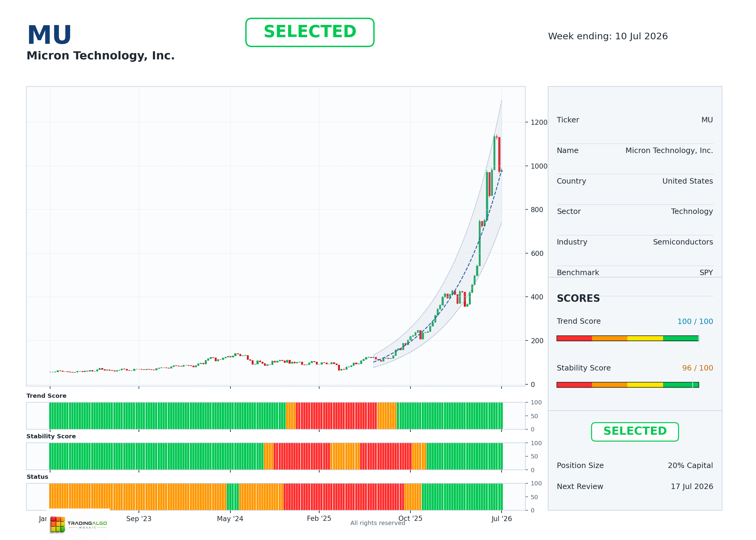Click the May '24 date axis label
Image resolution: width=756 pixels, height=540 pixels.
[230, 519]
